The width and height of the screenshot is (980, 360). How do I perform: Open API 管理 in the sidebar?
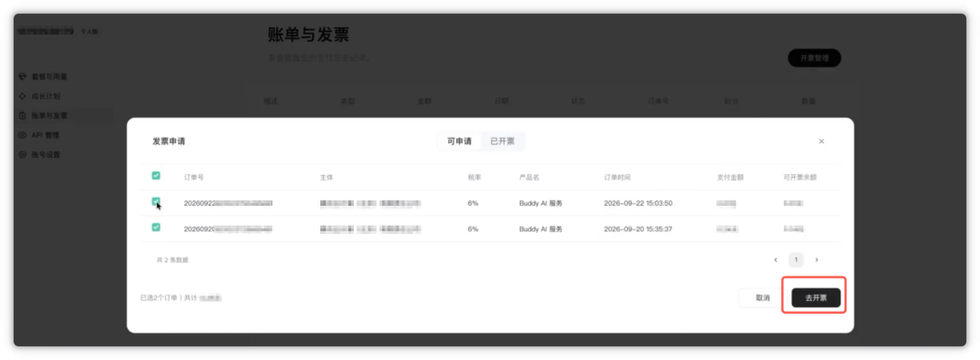45,135
